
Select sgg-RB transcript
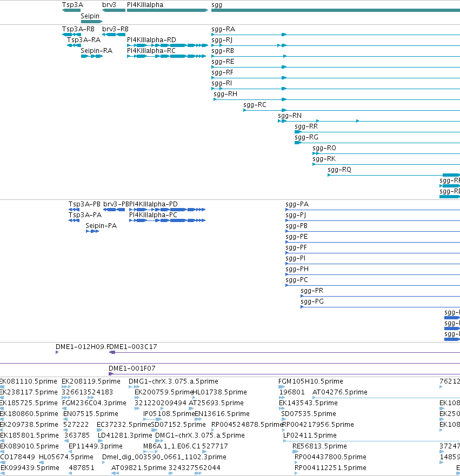(x=336, y=56)
